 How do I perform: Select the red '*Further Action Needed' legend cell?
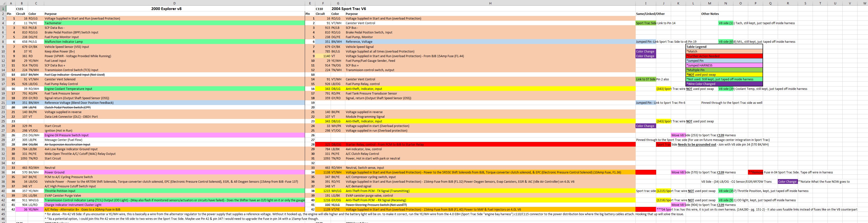pyautogui.click(x=724, y=56)
